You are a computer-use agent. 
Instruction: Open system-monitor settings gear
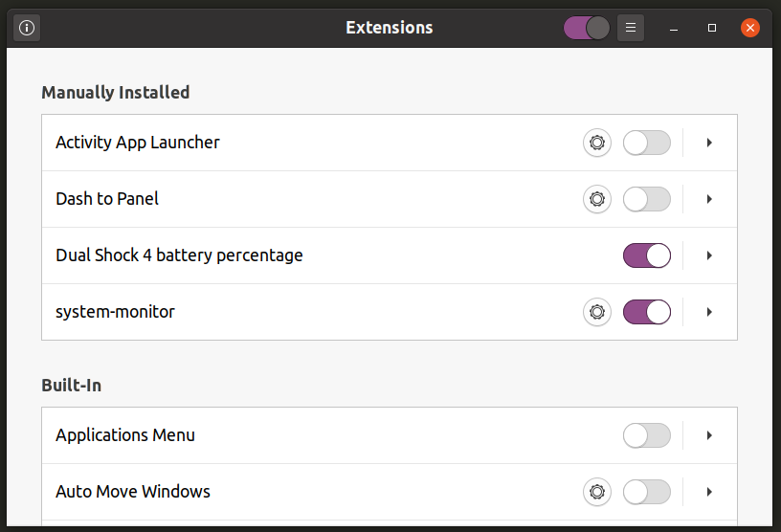(597, 312)
